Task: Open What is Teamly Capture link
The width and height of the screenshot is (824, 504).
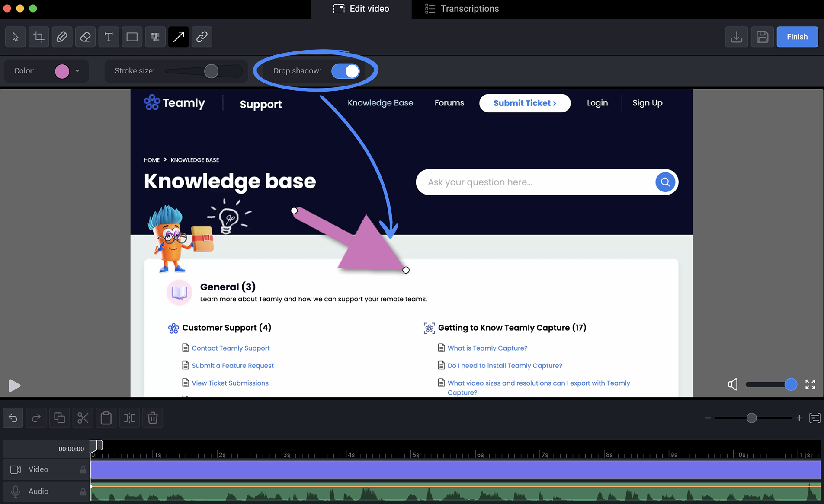Action: (x=487, y=348)
